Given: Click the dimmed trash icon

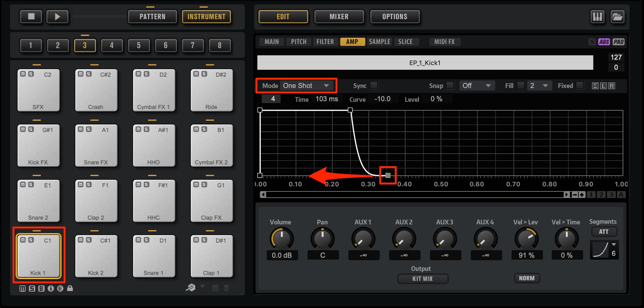Looking at the screenshot, I should point(226,288).
